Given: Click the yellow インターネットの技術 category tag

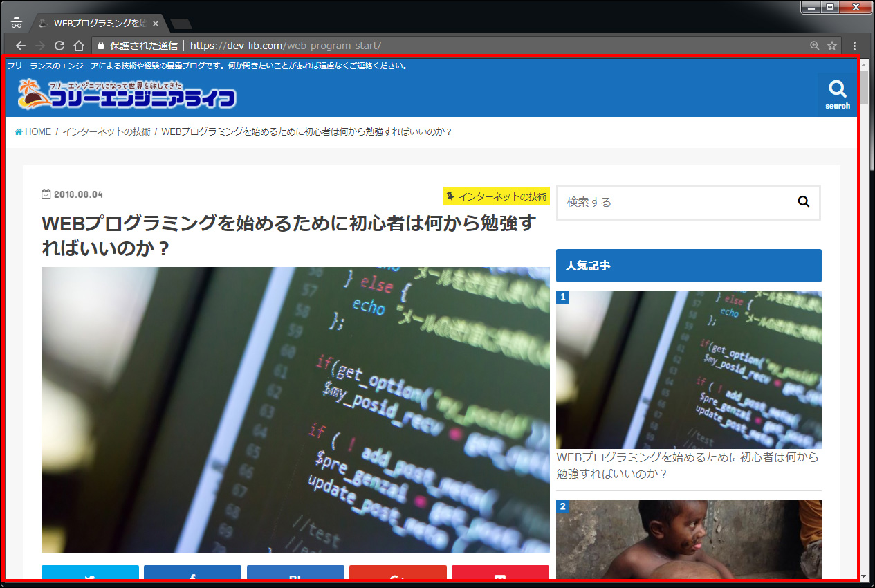Looking at the screenshot, I should click(x=497, y=196).
